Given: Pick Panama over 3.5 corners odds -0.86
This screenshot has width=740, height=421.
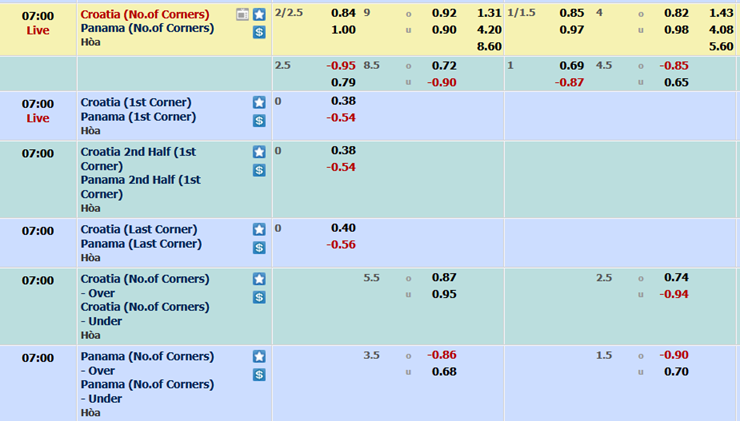Looking at the screenshot, I should pos(442,355).
